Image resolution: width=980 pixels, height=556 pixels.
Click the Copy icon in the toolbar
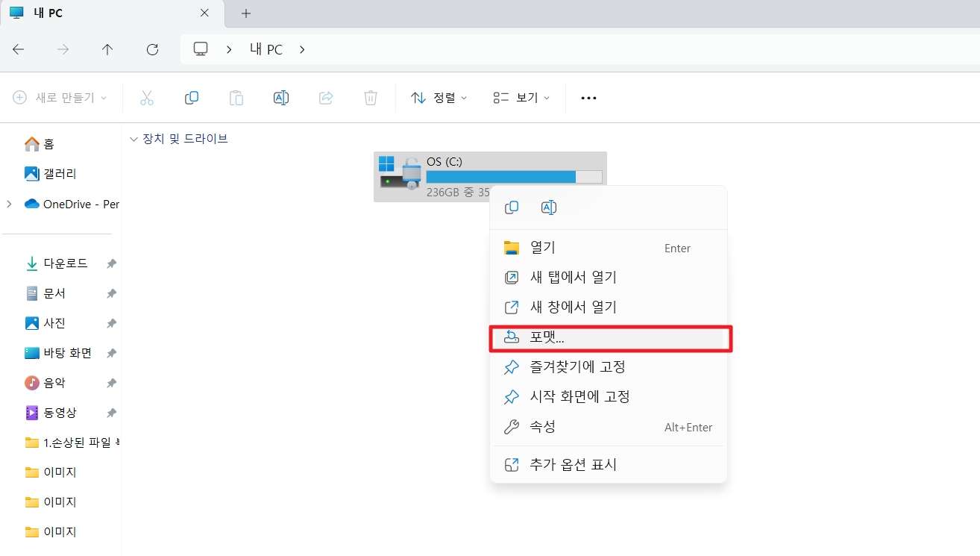tap(192, 98)
